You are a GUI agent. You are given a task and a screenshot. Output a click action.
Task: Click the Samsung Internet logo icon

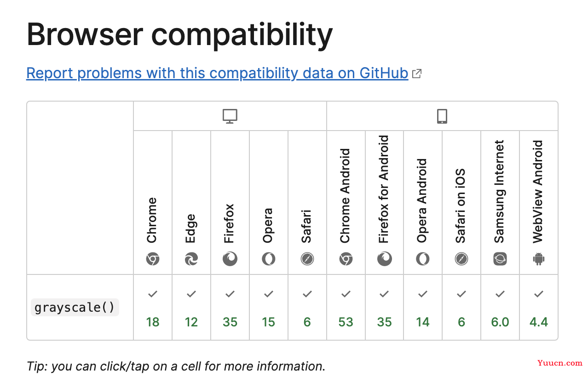[500, 259]
